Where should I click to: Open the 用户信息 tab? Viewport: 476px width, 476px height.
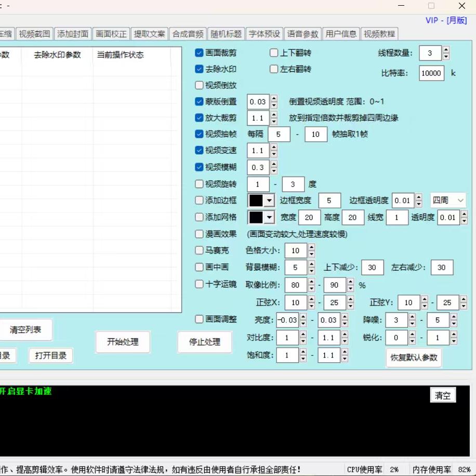[x=341, y=34]
